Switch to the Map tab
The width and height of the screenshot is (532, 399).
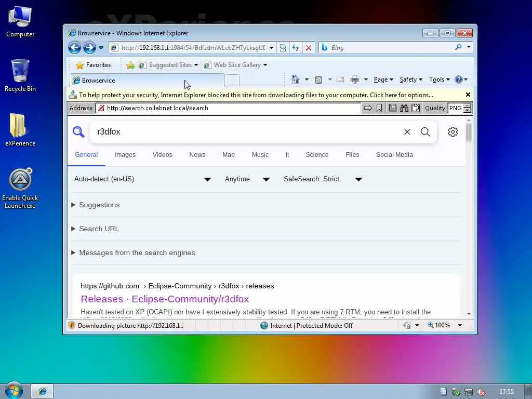pos(229,155)
